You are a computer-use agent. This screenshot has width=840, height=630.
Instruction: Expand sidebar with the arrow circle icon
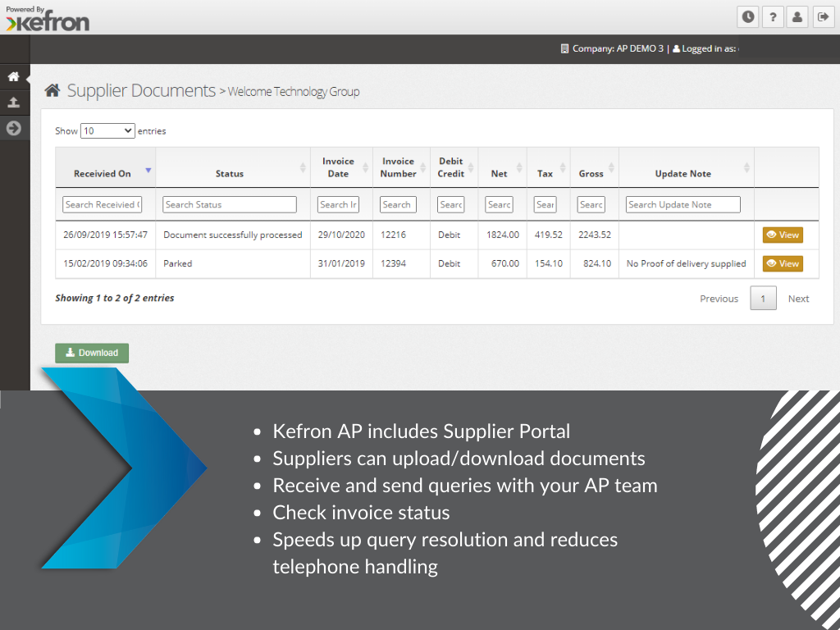[13, 128]
